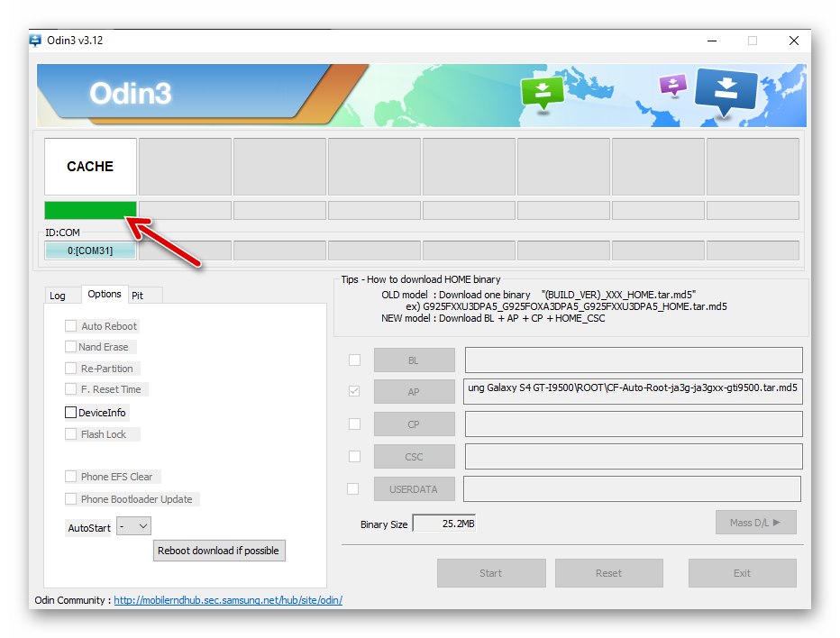This screenshot has width=840, height=638.
Task: Check the CP file checkbox
Action: click(354, 424)
